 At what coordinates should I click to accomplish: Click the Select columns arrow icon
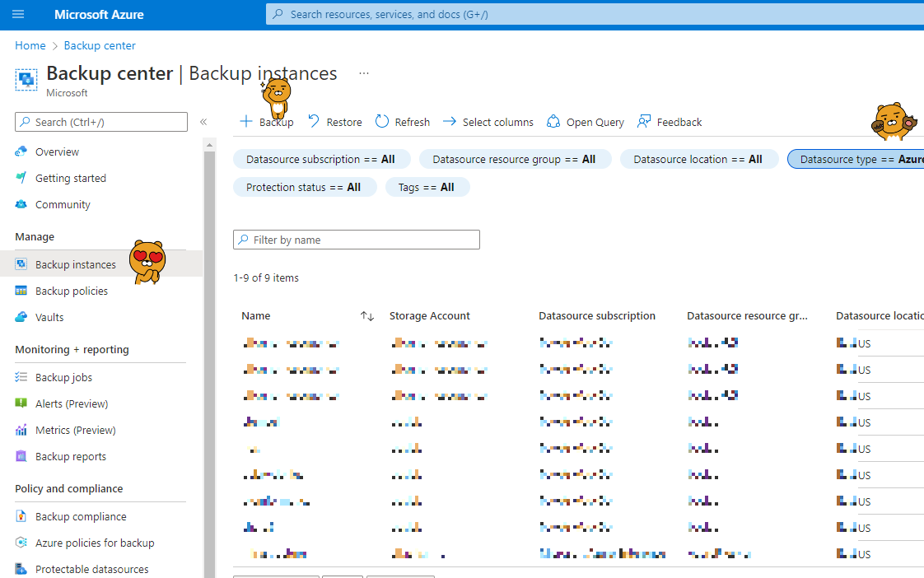point(450,121)
